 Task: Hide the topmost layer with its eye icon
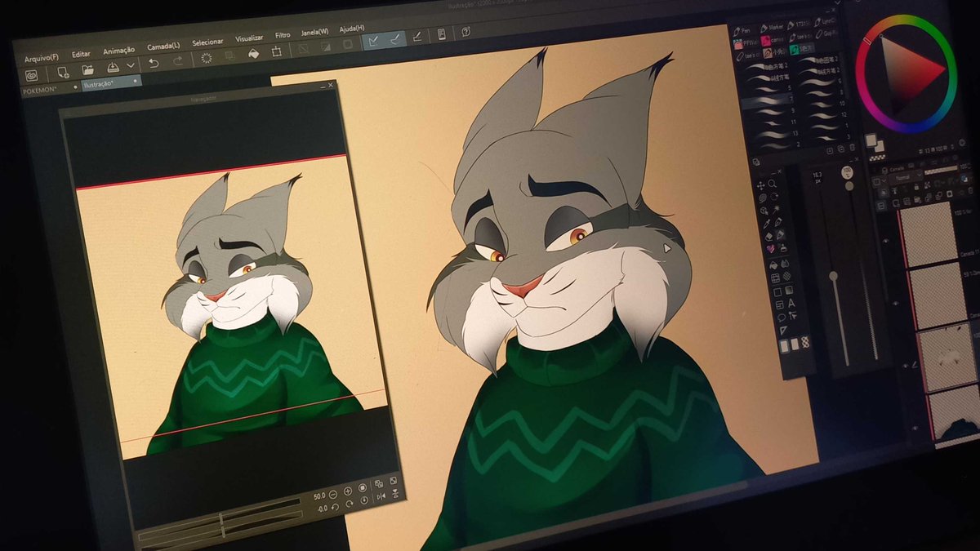tap(886, 242)
